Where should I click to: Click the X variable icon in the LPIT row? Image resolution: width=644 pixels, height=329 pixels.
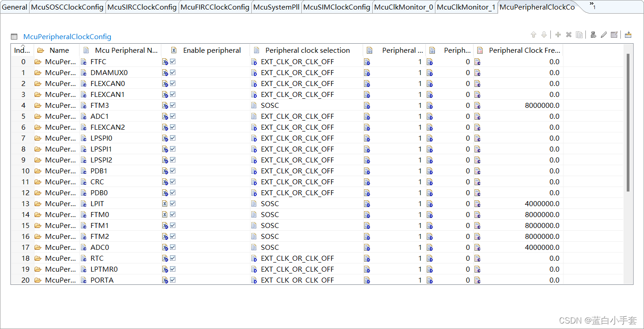click(165, 204)
